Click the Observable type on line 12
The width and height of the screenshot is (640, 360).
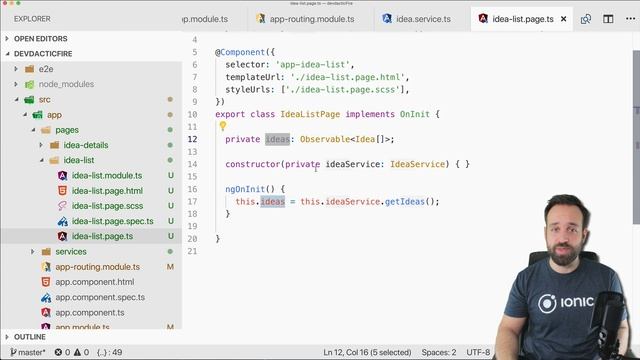point(325,139)
